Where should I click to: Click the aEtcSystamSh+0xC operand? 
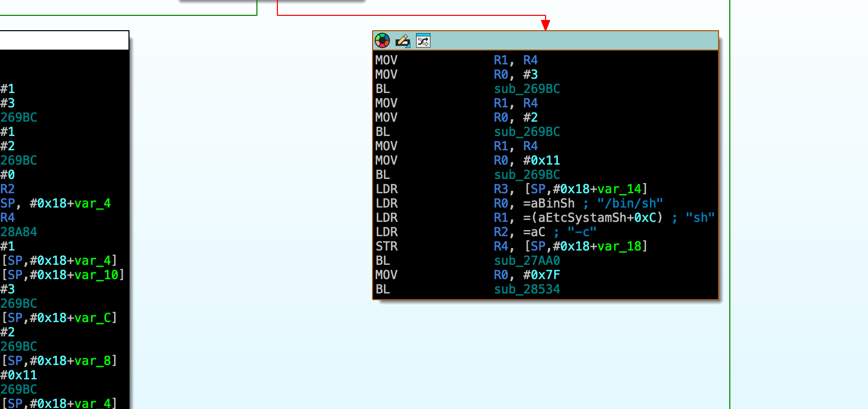[x=593, y=218]
